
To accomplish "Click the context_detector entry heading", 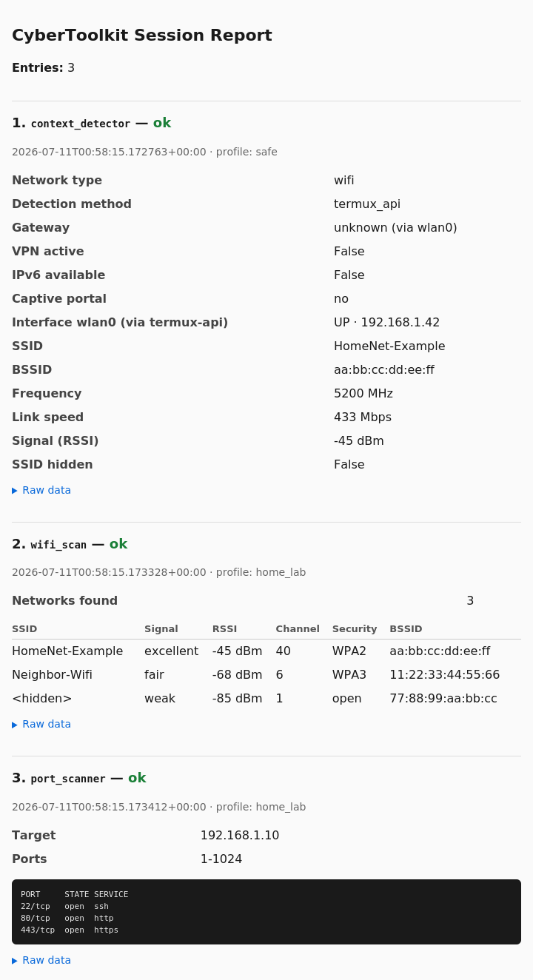I will (x=91, y=123).
